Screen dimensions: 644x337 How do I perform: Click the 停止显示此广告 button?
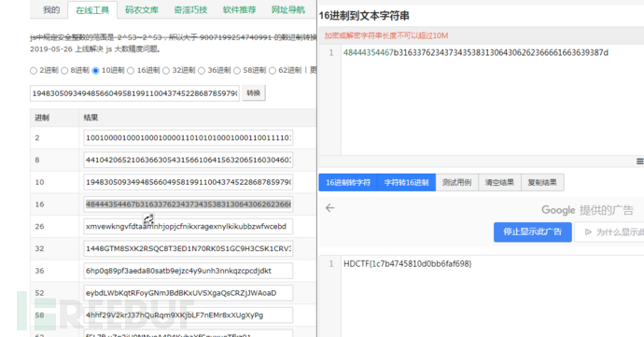point(532,232)
